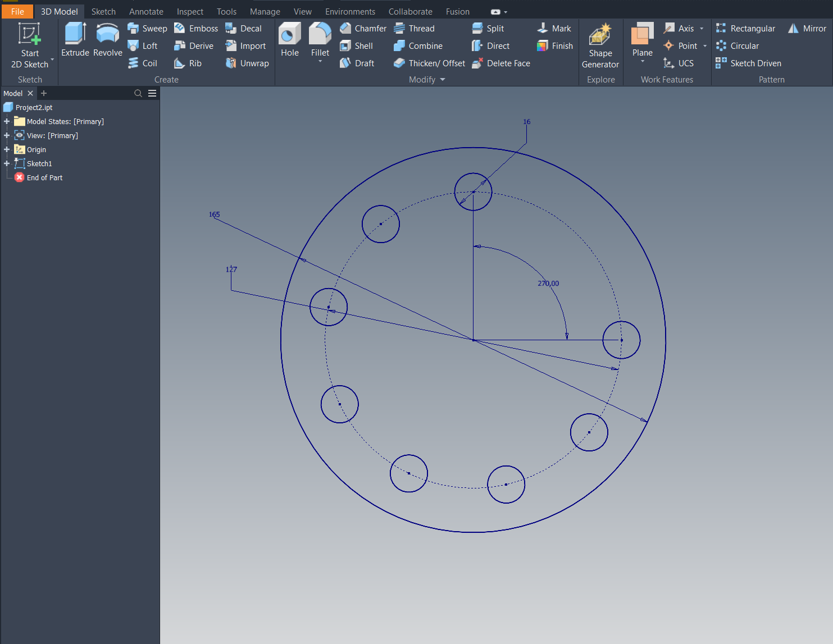Insert a UCS
Screen dimensions: 833x644
679,63
